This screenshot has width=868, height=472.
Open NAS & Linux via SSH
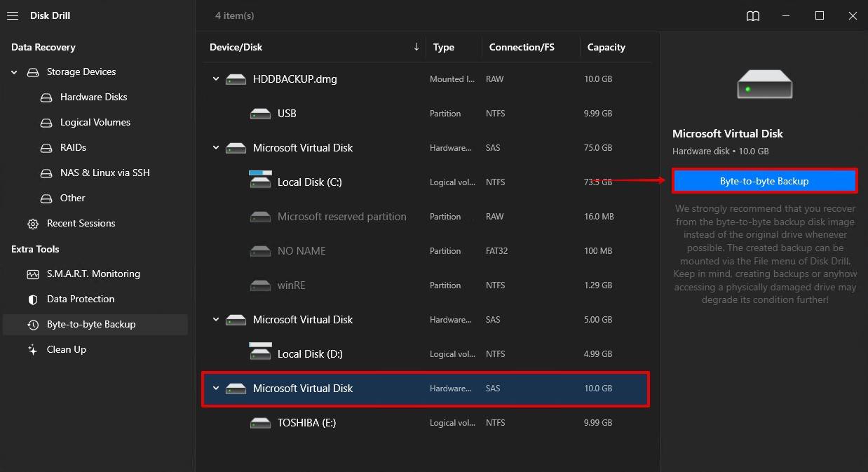click(x=105, y=173)
